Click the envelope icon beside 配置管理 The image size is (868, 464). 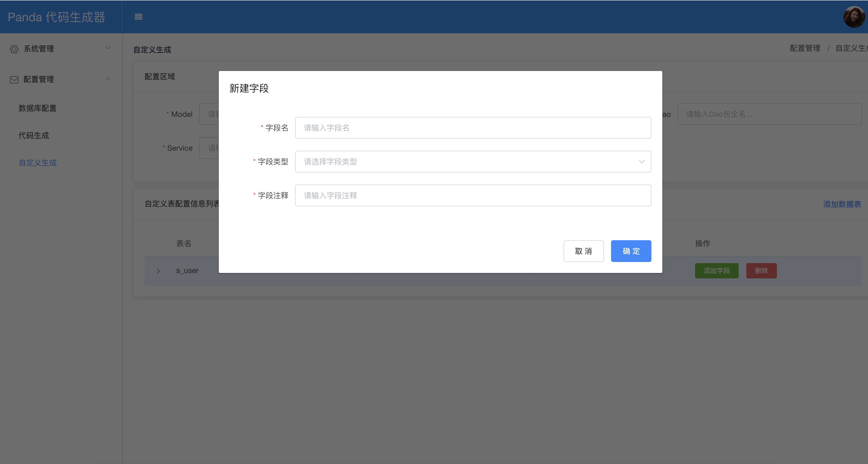pyautogui.click(x=14, y=80)
